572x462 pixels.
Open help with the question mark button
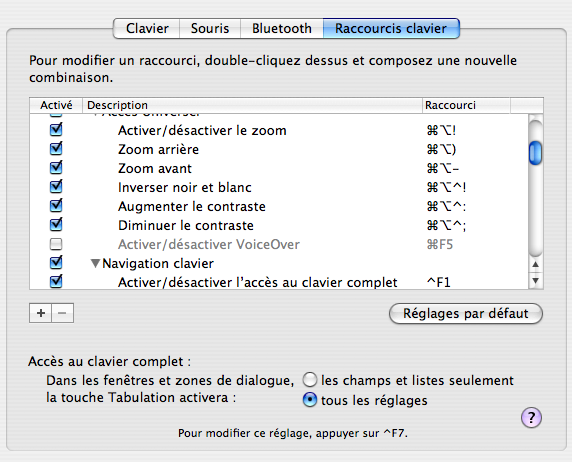[x=531, y=417]
